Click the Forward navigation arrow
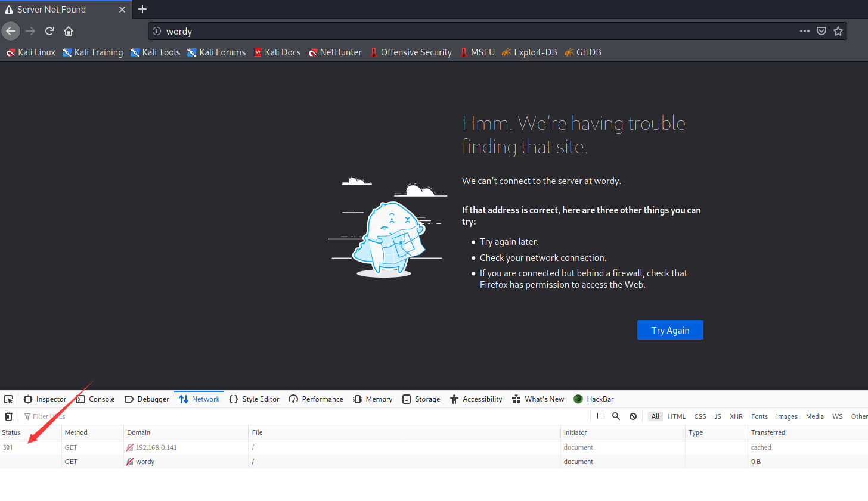This screenshot has height=501, width=868. click(x=30, y=31)
